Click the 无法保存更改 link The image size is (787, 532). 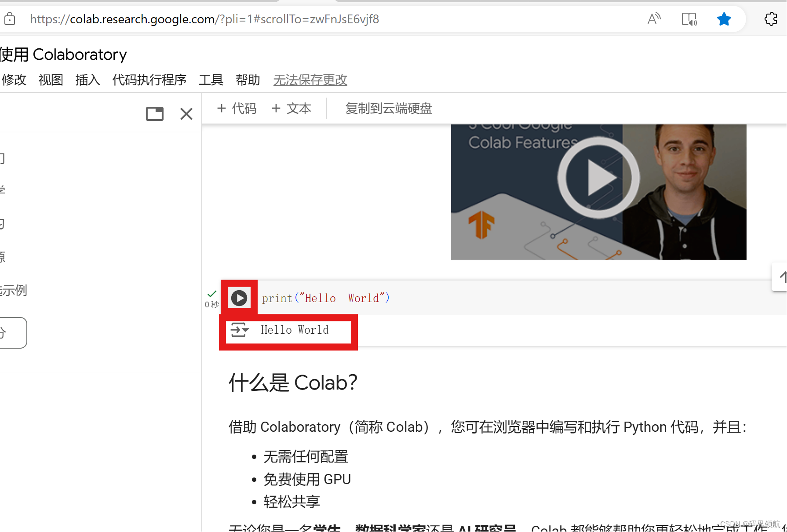tap(310, 80)
